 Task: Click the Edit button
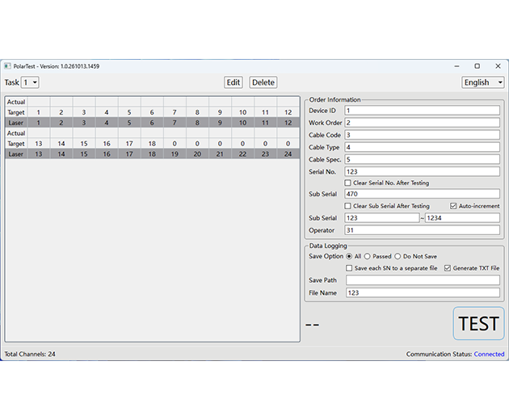coord(233,82)
